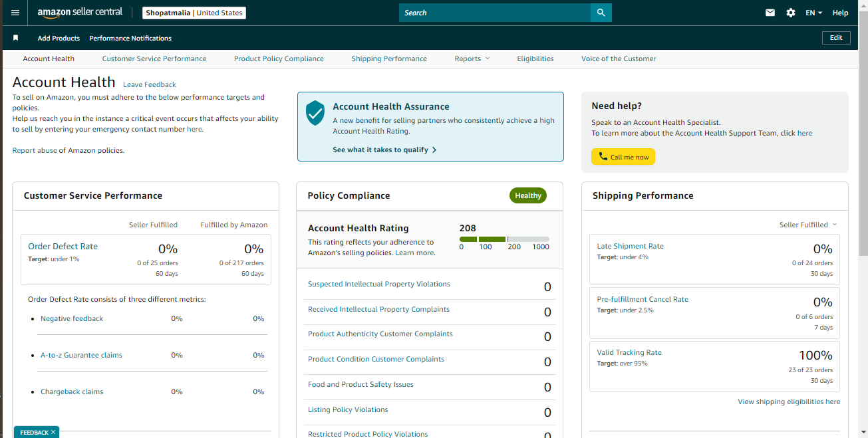Open the Product Policy Compliance tab
868x438 pixels.
pos(279,58)
